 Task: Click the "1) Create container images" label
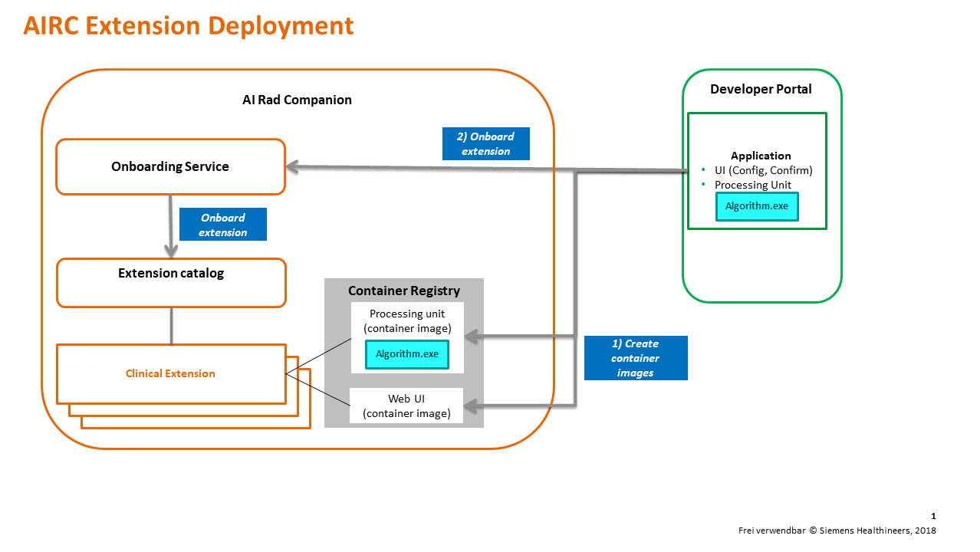pos(635,358)
